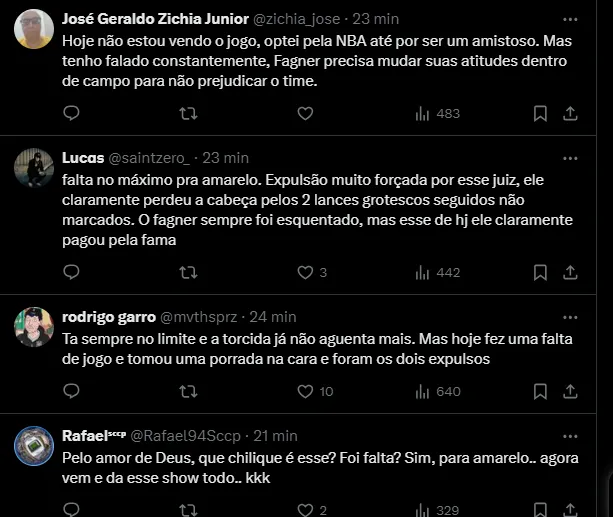Screen dimensions: 613x517
Task: Bookmark José Geraldo's tweet
Action: coord(540,114)
